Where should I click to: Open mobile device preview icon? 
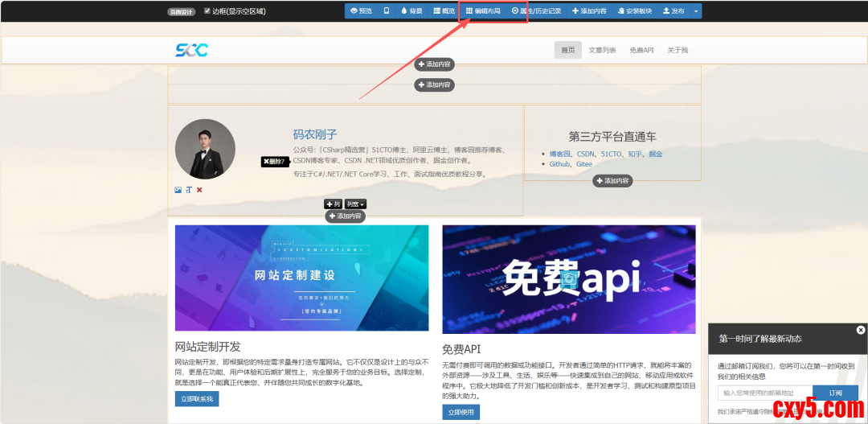(387, 11)
